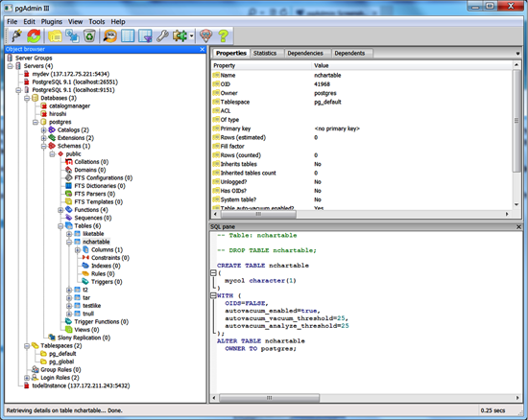Click the Primary key property row
This screenshot has width=528, height=420.
click(x=362, y=128)
